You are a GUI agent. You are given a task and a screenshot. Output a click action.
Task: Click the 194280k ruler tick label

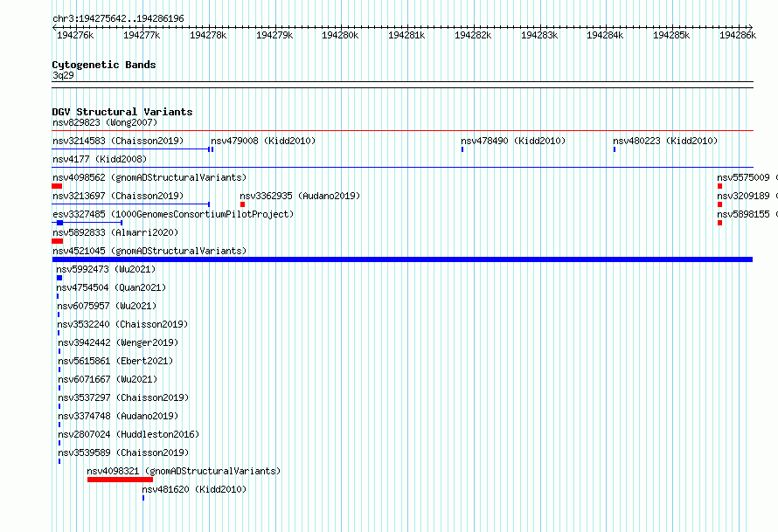click(340, 35)
